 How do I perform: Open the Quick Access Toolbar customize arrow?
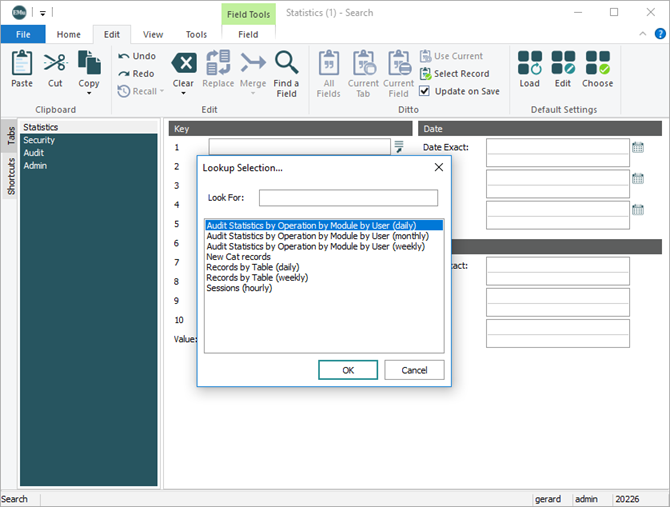[43, 13]
